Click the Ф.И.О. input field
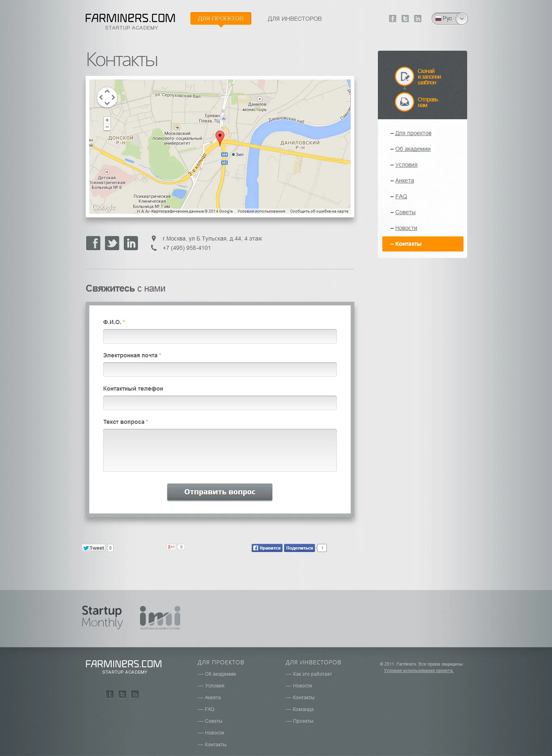This screenshot has height=756, width=552. [220, 336]
